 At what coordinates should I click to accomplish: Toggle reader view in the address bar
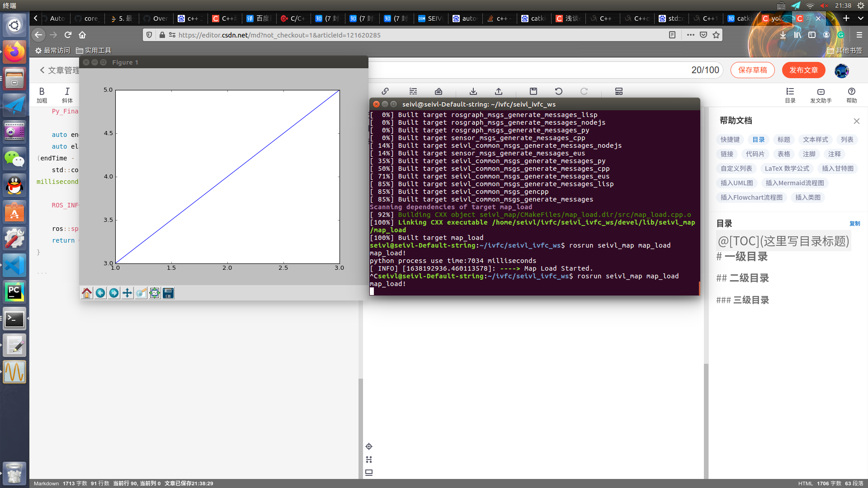(673, 35)
